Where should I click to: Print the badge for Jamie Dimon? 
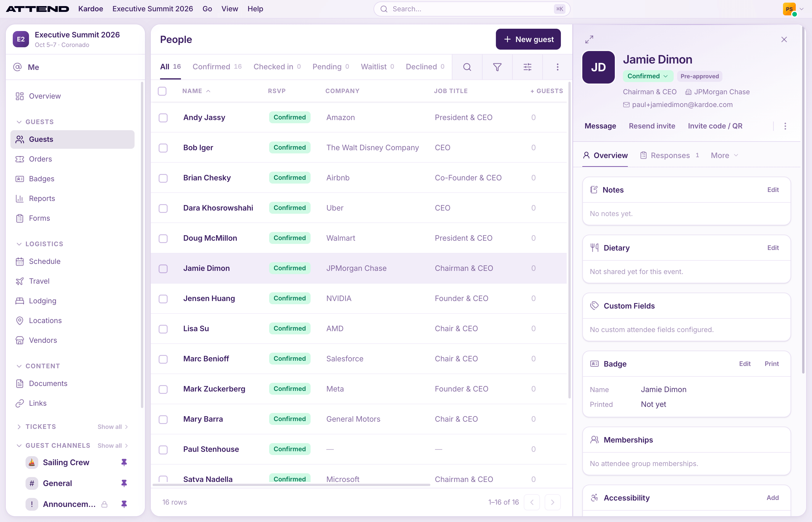772,364
